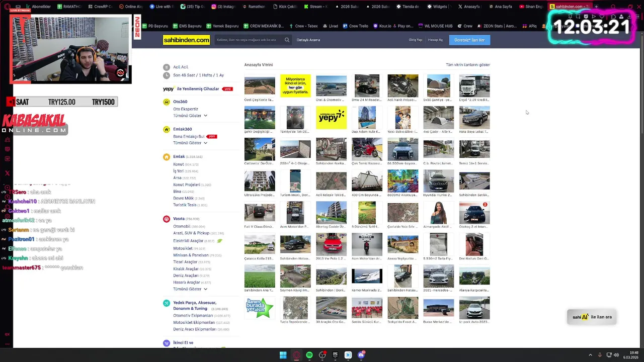Click the Opera browser taskbar icon
This screenshot has height=362, width=644.
click(296, 355)
